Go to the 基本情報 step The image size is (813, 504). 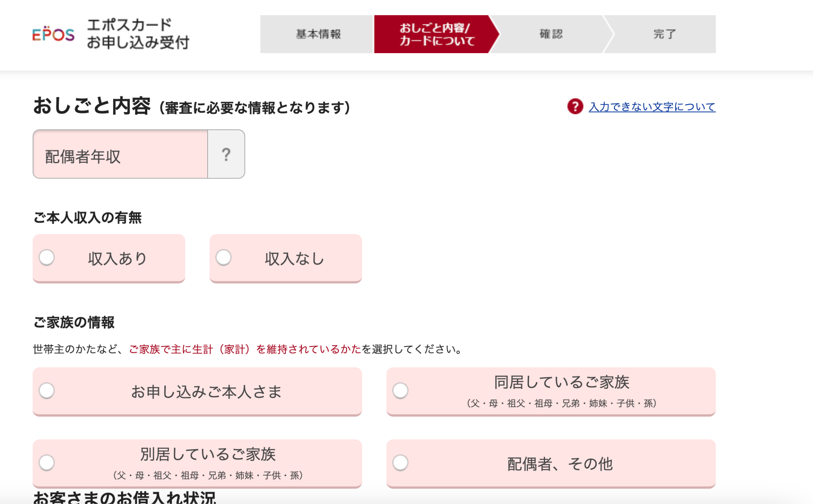318,34
